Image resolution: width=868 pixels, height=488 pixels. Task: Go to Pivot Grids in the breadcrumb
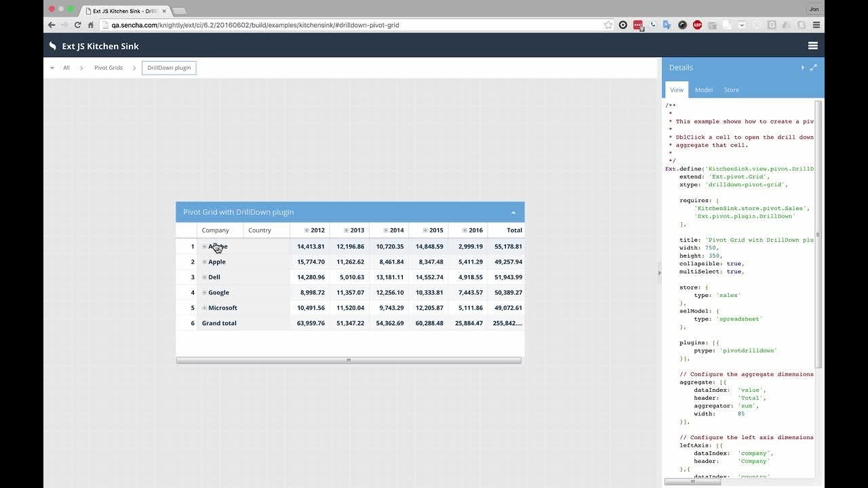pyautogui.click(x=108, y=68)
